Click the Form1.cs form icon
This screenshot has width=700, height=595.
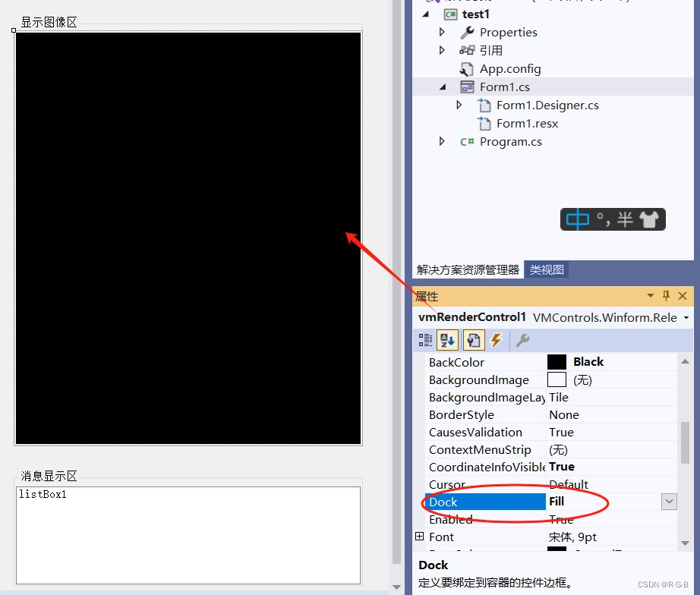tap(467, 87)
